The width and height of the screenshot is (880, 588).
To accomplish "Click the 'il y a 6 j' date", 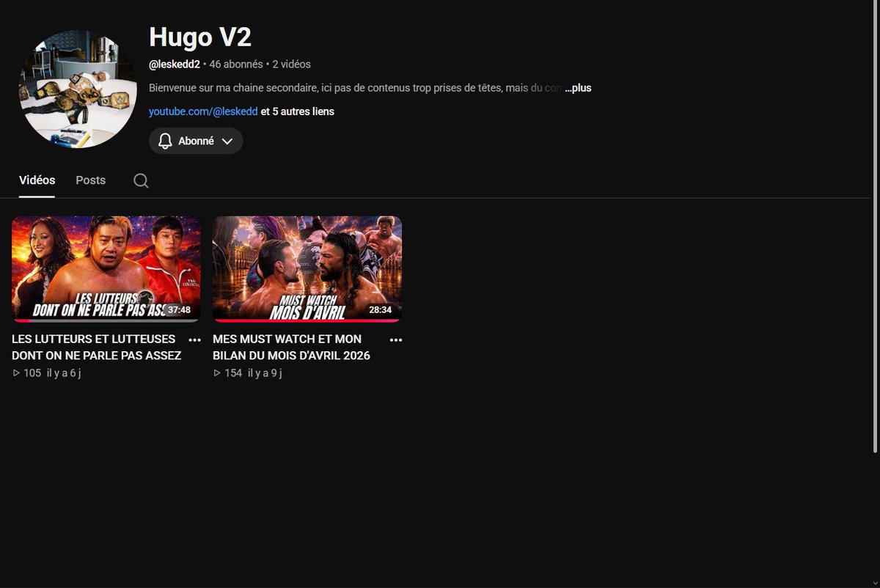I will click(64, 373).
